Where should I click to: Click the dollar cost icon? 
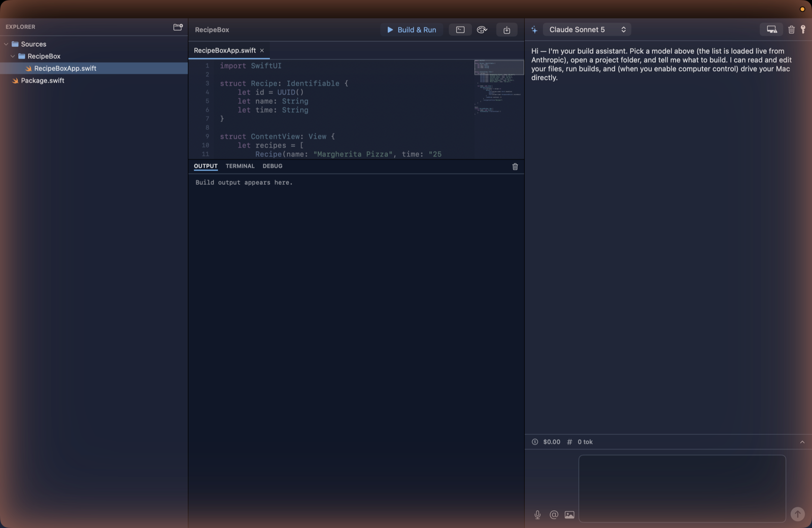535,442
